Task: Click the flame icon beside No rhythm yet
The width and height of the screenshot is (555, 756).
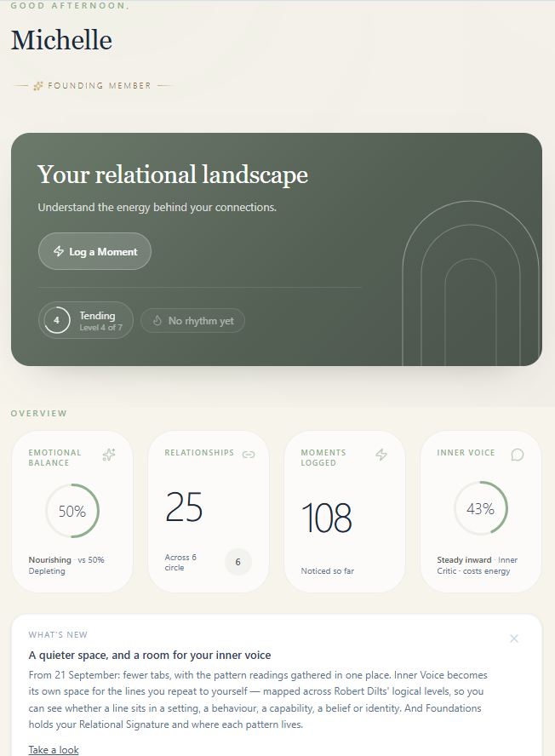Action: (x=157, y=321)
